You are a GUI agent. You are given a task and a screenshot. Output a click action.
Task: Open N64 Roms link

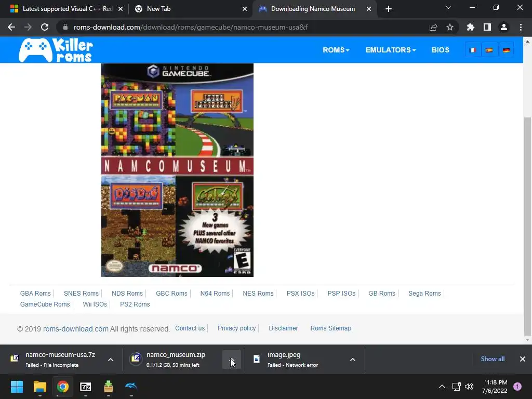[215, 294]
